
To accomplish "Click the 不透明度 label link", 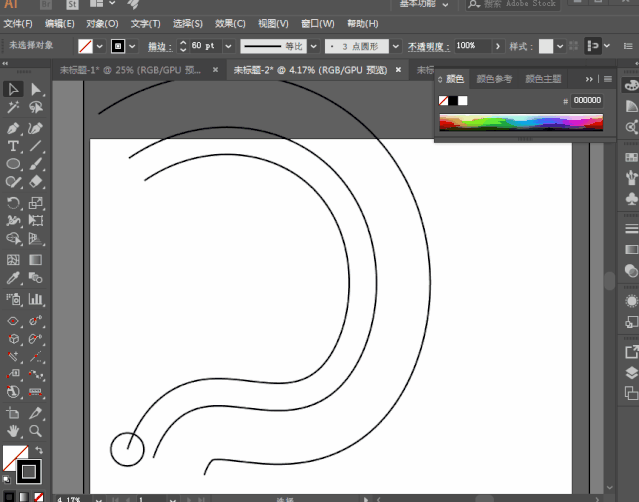I will 429,46.
